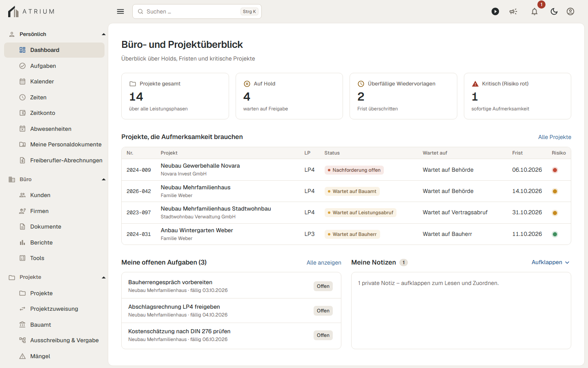This screenshot has height=368, width=588.
Task: Click the Bauamt building icon
Action: point(22,325)
